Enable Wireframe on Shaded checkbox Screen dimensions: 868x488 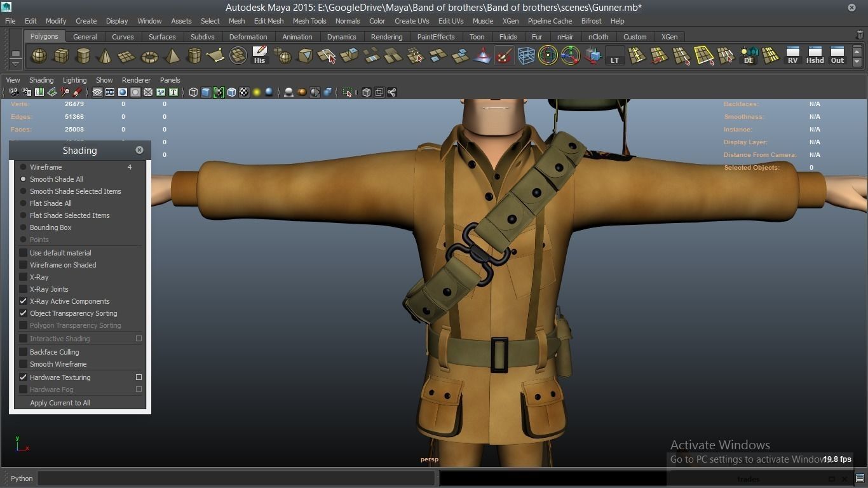click(x=24, y=265)
